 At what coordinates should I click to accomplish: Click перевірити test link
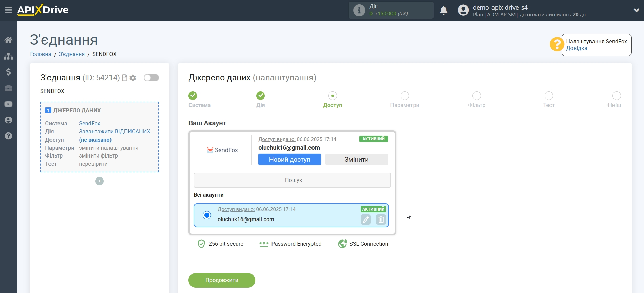point(93,164)
